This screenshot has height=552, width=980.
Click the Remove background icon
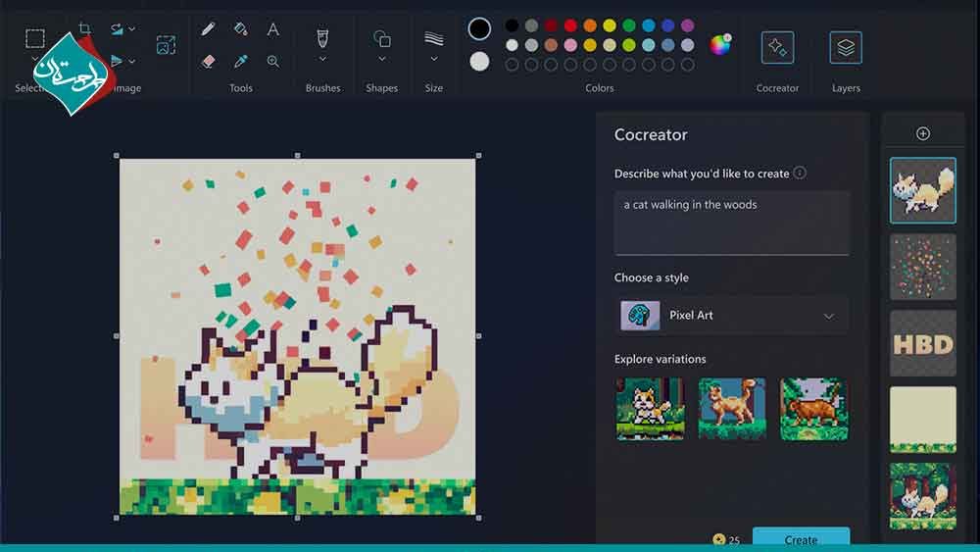click(166, 44)
